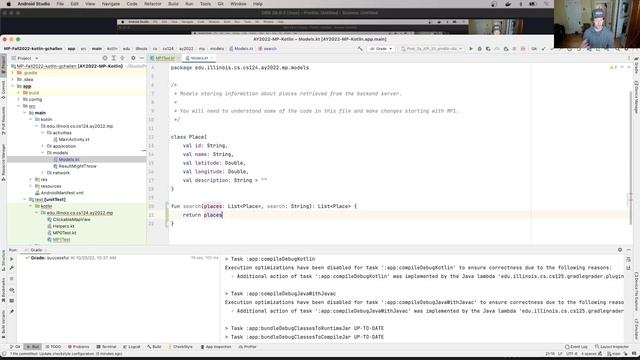Open Resource Manager side tool window

pyautogui.click(x=3, y=162)
